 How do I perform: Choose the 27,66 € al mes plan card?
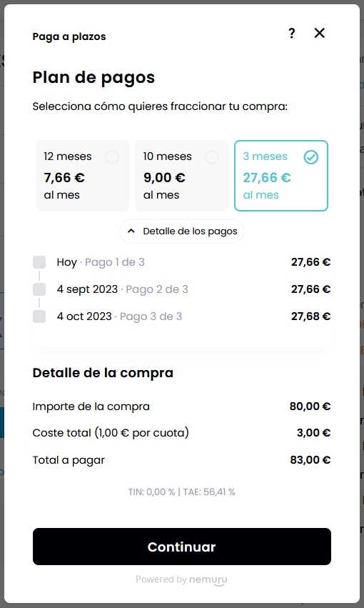[x=281, y=176]
